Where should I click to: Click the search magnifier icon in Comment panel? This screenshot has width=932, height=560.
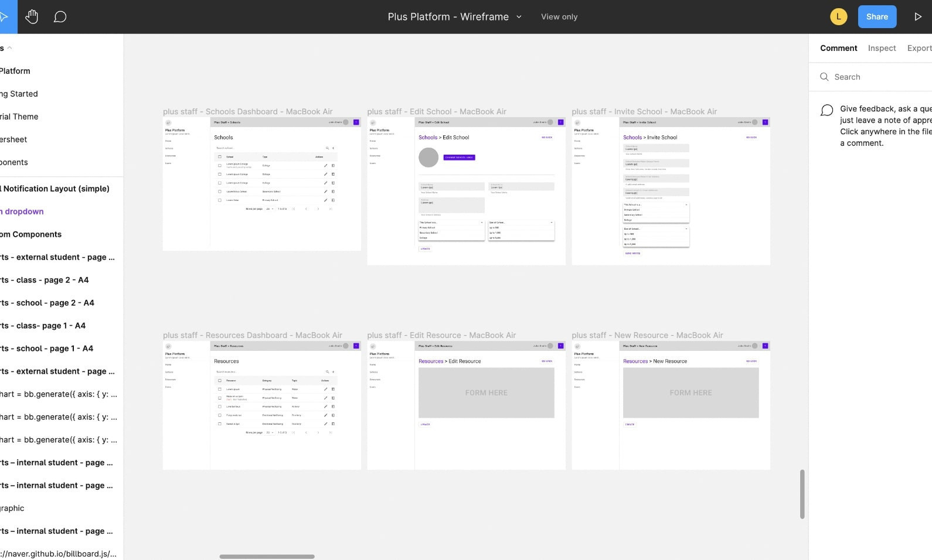click(x=824, y=77)
